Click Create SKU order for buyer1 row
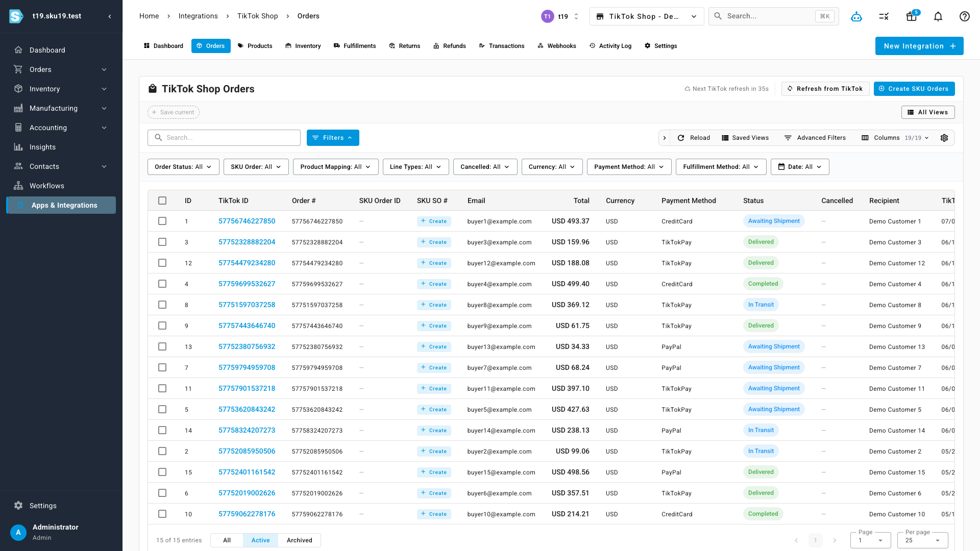980x551 pixels. point(434,221)
